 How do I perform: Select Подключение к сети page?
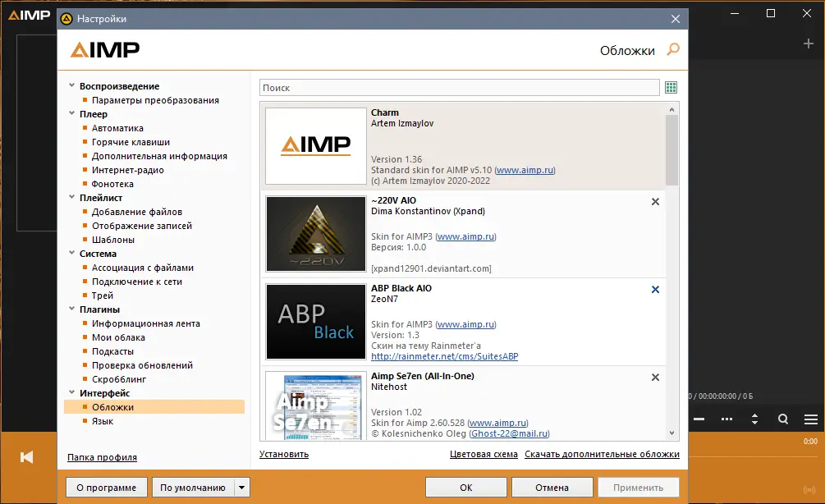(x=137, y=282)
